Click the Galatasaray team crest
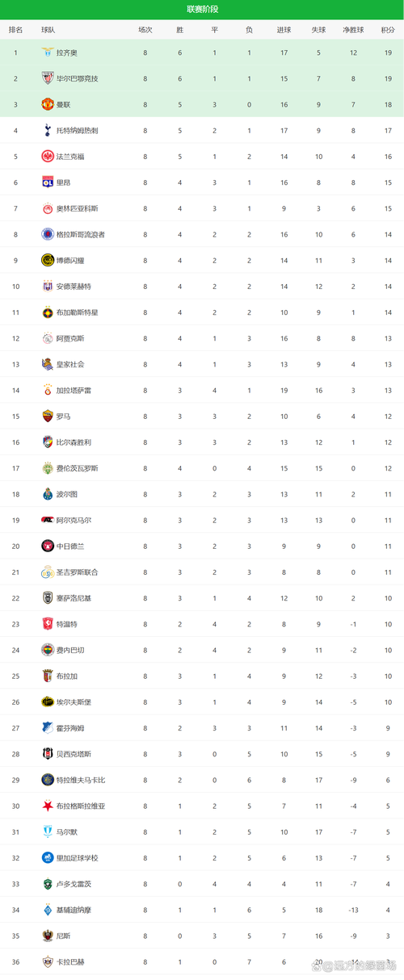404x980 pixels. click(x=47, y=390)
